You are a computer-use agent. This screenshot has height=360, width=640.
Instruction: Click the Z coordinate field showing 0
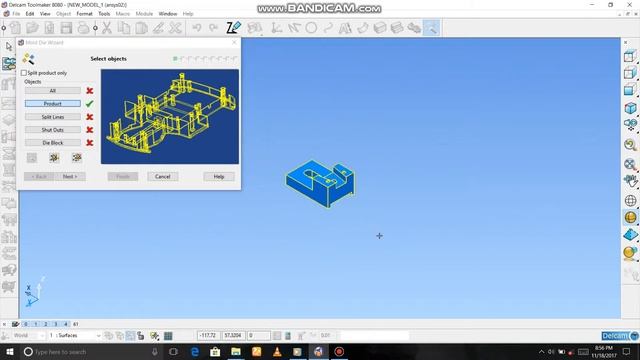coord(258,336)
